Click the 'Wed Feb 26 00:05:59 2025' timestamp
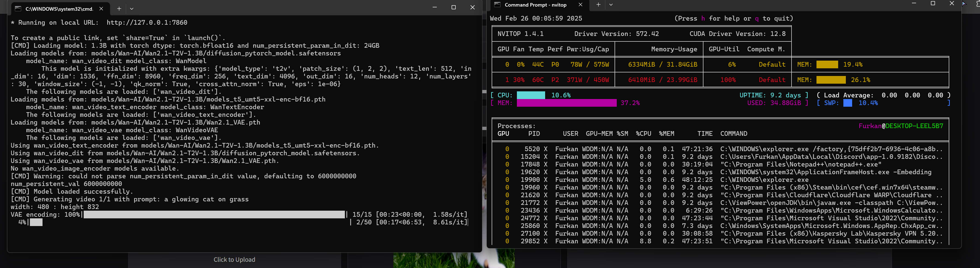 click(x=536, y=18)
